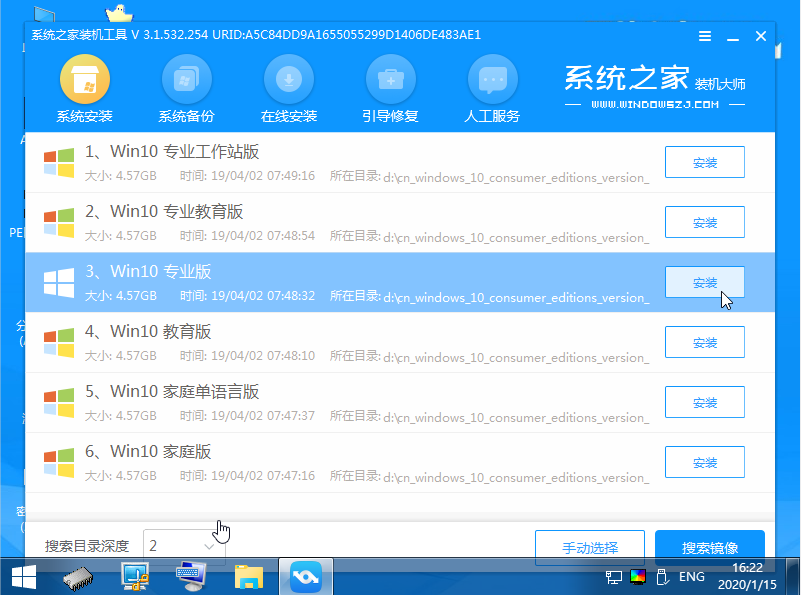Open the on-screen keyboard taskbar icon
The width and height of the screenshot is (802, 596).
[x=191, y=577]
